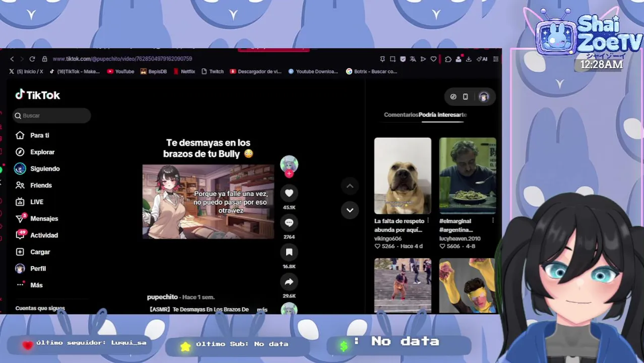Open options for #elmarginal video

[x=493, y=221]
